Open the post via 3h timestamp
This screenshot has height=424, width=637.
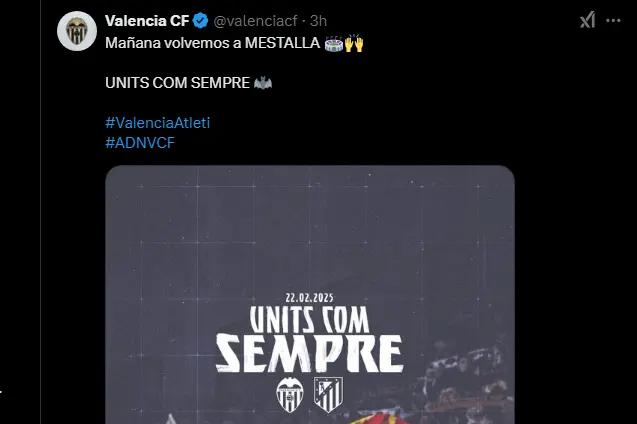pos(318,21)
